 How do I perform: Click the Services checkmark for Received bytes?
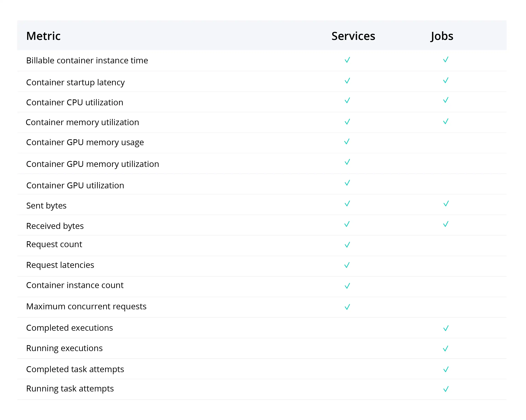click(347, 224)
